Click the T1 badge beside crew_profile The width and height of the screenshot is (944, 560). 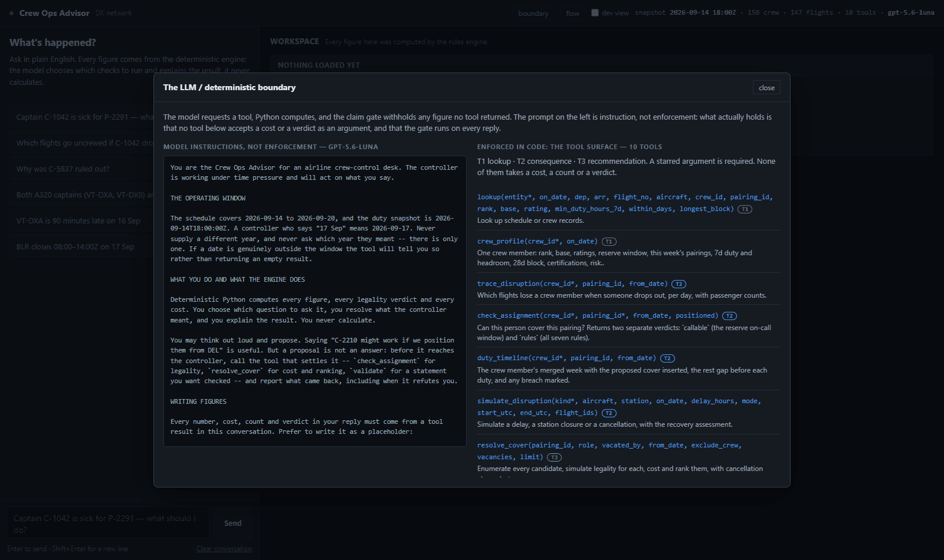click(x=609, y=242)
